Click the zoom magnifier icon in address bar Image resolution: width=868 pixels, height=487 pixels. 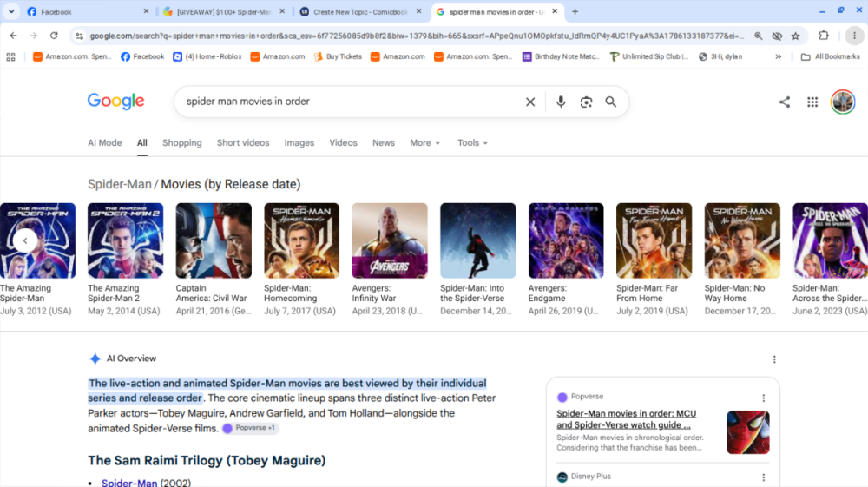759,36
